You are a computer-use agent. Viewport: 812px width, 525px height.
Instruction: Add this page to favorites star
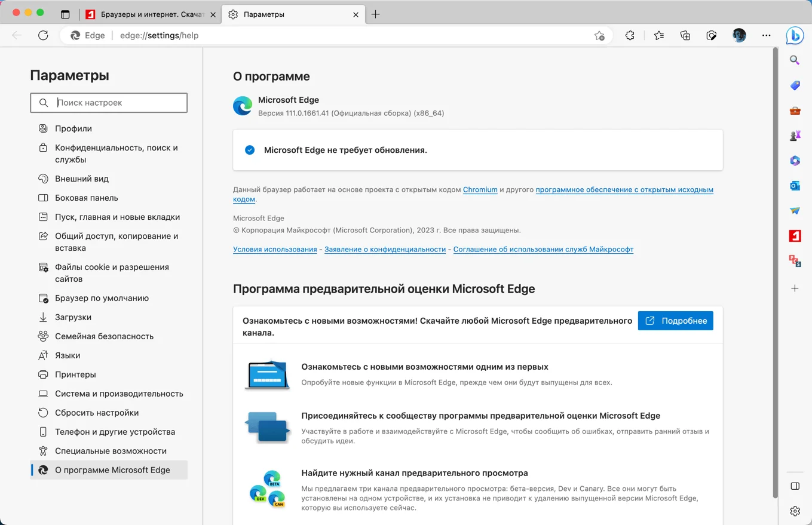(x=599, y=36)
